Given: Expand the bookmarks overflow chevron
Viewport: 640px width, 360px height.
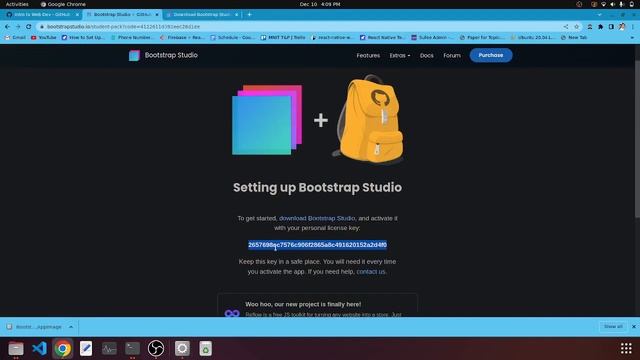Looking at the screenshot, I should coord(632,37).
